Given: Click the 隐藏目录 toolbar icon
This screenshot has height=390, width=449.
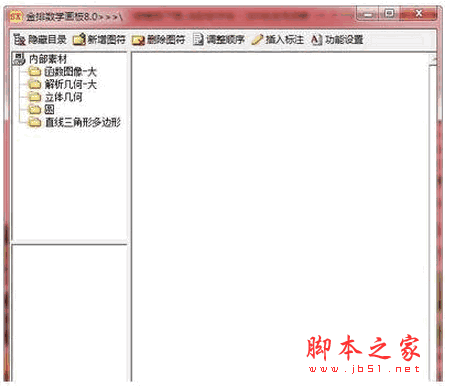Looking at the screenshot, I should pos(19,40).
